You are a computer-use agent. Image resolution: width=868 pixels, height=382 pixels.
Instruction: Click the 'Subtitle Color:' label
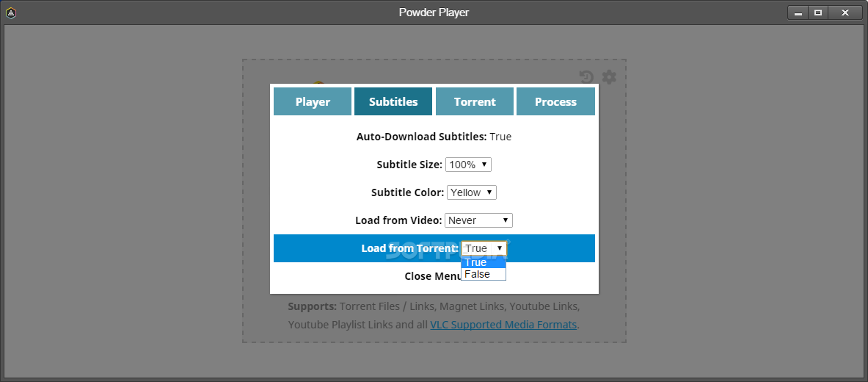coord(408,192)
